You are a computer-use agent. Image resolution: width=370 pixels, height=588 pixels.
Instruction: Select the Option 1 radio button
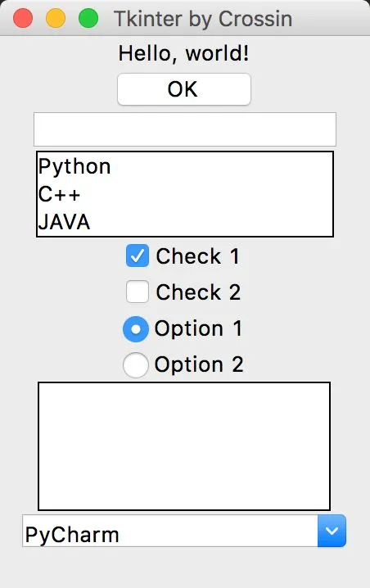pos(136,329)
